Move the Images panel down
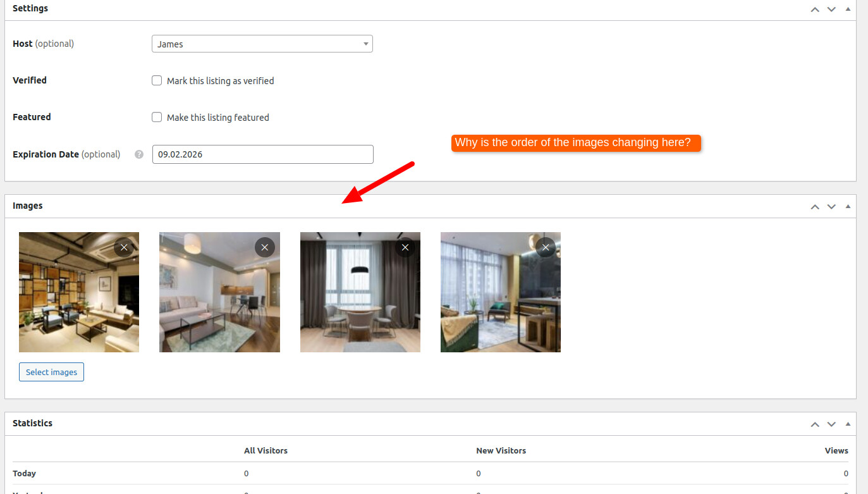The image size is (868, 494). pyautogui.click(x=831, y=206)
